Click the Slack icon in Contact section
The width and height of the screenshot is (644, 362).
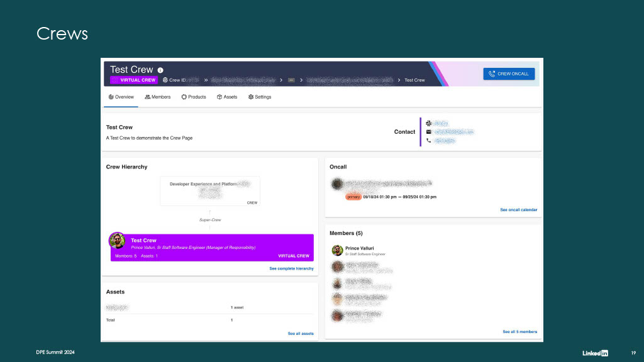pyautogui.click(x=428, y=123)
